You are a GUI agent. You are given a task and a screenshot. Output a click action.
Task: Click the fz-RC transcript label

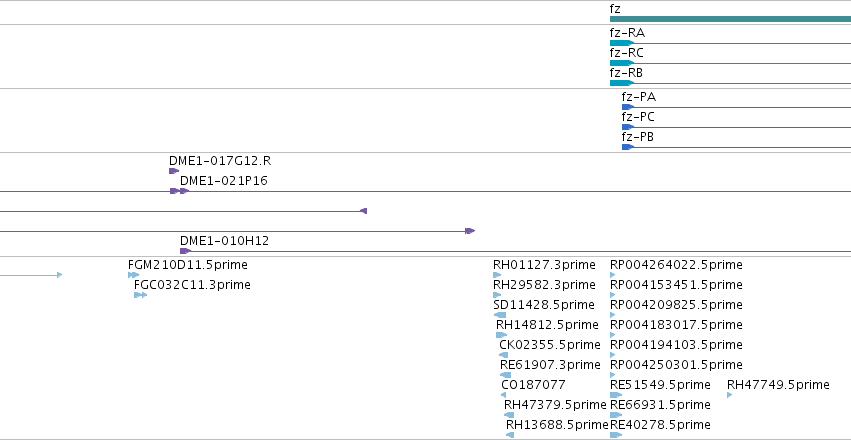(x=626, y=53)
